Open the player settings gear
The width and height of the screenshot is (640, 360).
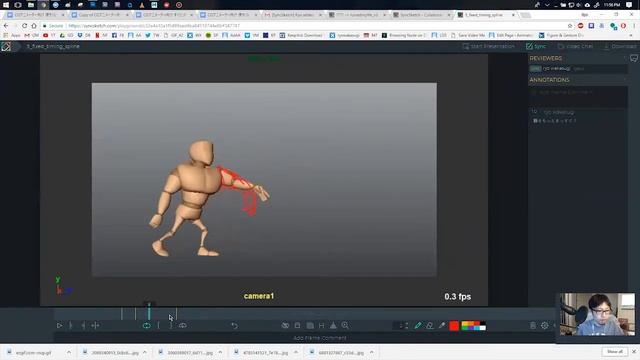tap(544, 325)
